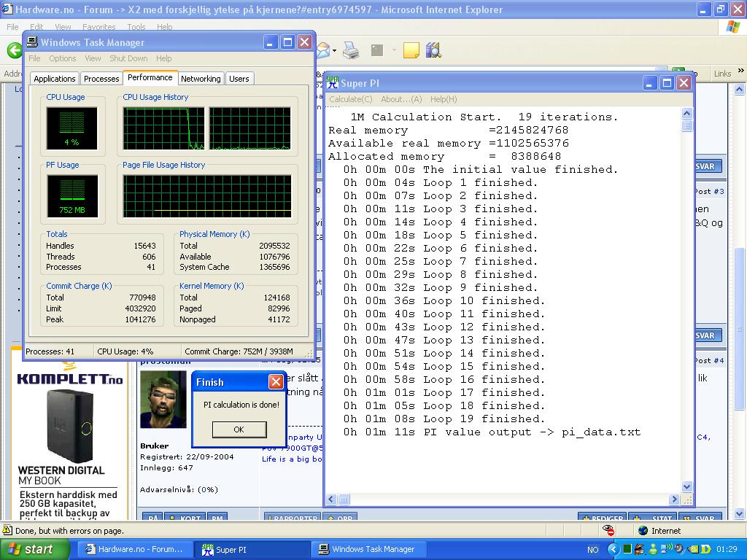
Task: Click the Super PI vertical scrollbar thumb
Action: [686, 125]
